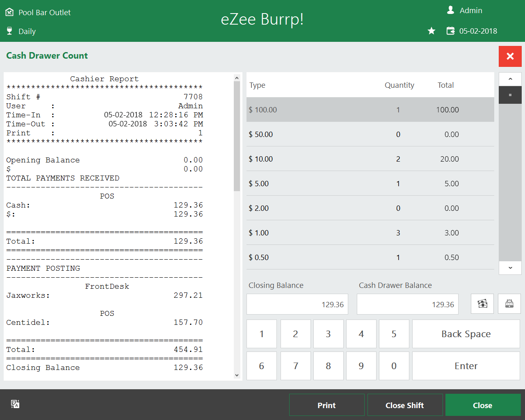Screen dimensions: 525x420
Task: Collapse the Cashier Report scrollbar down arrow
Action: (x=237, y=374)
